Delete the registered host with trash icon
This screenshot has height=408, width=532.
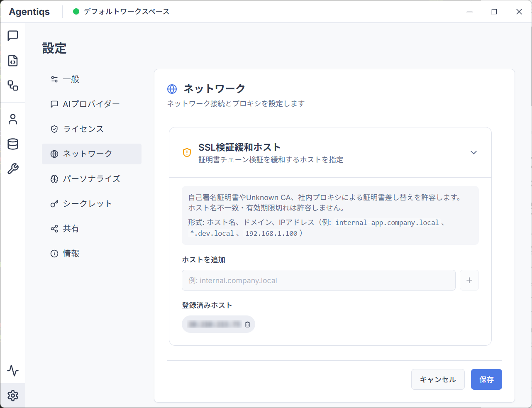coord(247,325)
